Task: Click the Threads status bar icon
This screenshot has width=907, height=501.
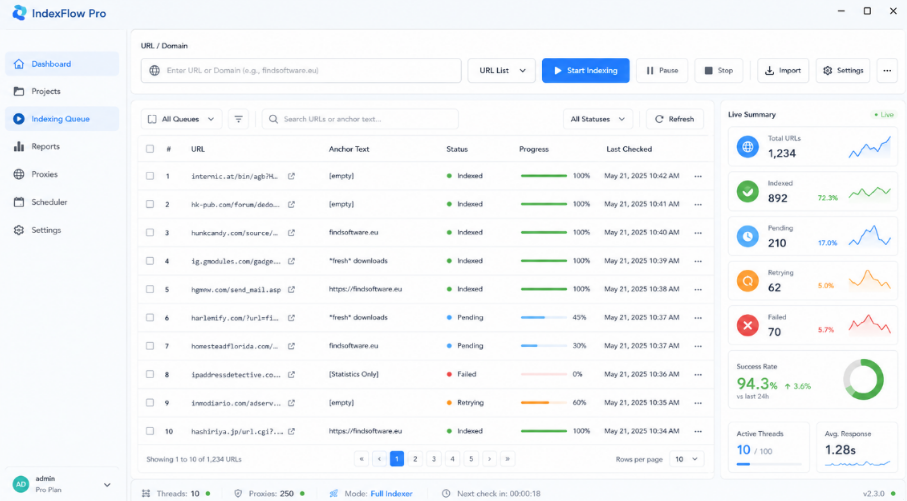Action: coord(146,493)
